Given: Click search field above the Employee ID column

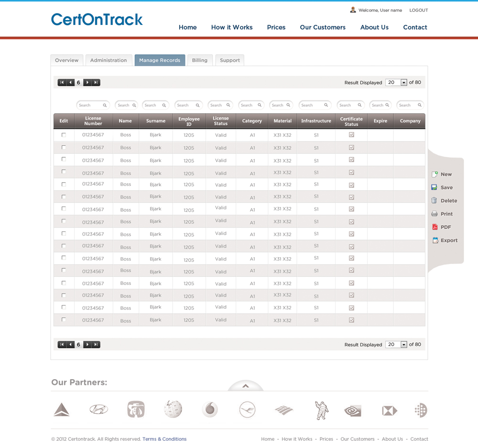Looking at the screenshot, I should pos(188,105).
